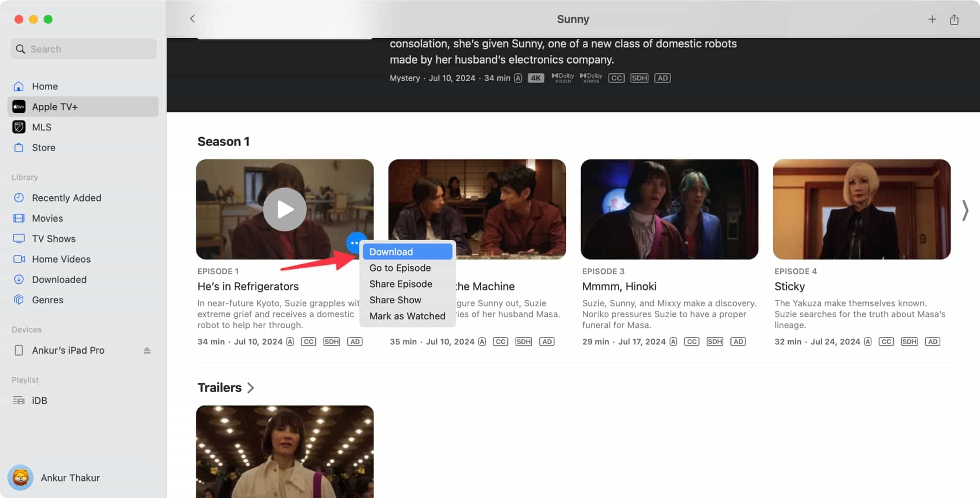980x498 pixels.
Task: Open TV Shows in the library
Action: click(x=83, y=239)
